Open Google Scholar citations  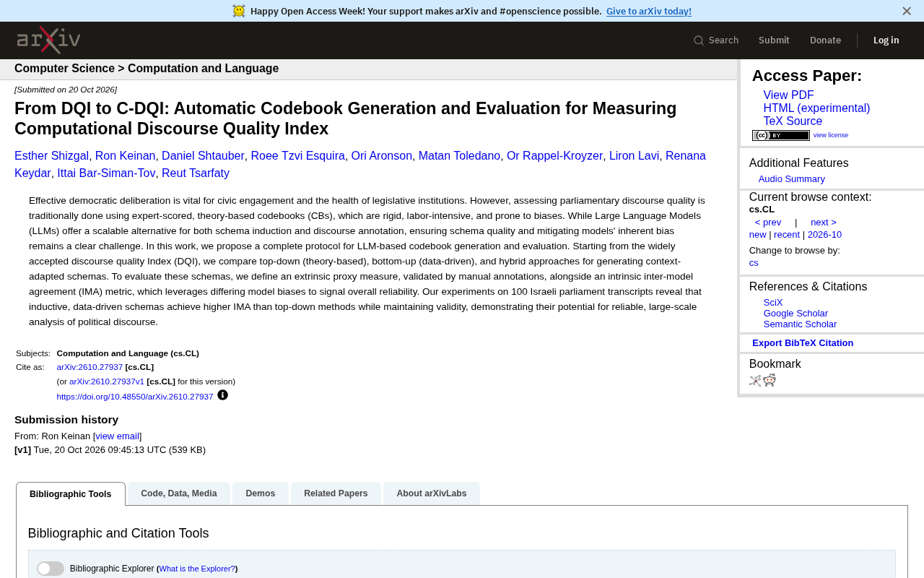point(796,314)
